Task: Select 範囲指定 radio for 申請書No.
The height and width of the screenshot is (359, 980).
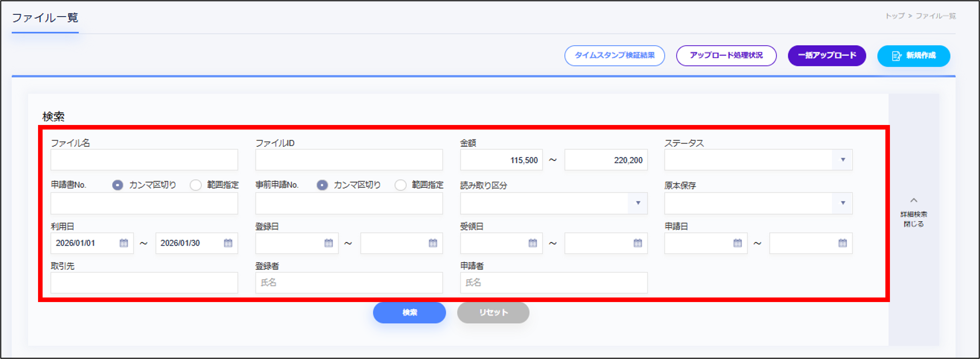Action: pyautogui.click(x=196, y=185)
